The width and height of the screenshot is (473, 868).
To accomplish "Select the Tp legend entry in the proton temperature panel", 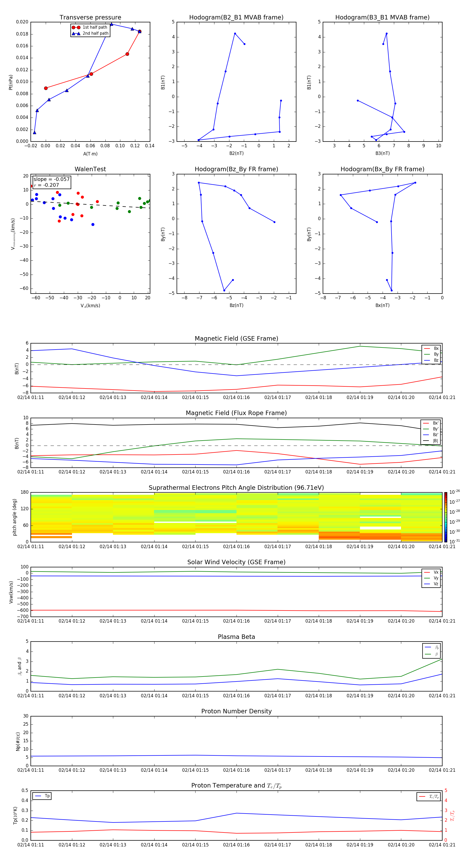I will click(x=42, y=796).
